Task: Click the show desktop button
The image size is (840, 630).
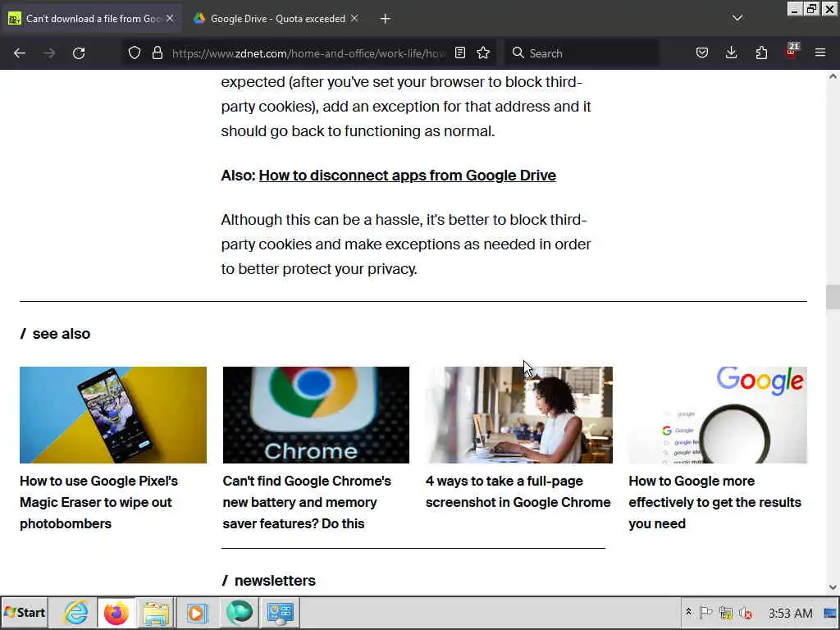Action: coord(831,613)
